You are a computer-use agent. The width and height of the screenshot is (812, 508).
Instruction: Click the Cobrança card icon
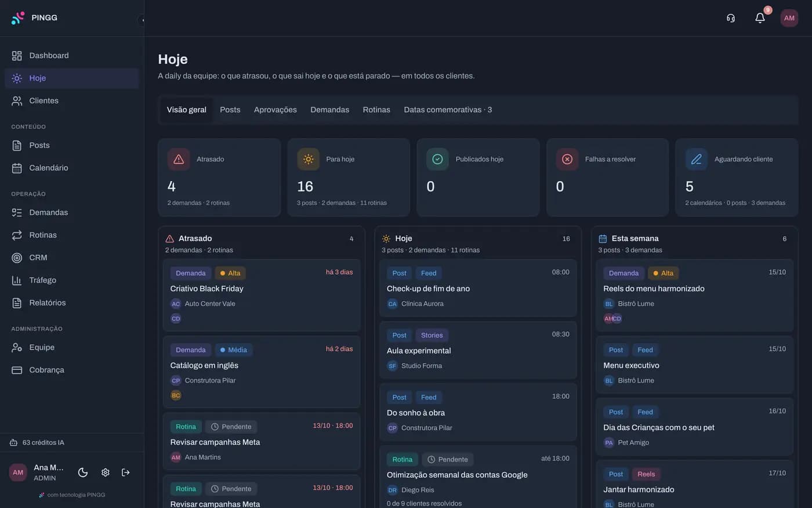pos(17,370)
